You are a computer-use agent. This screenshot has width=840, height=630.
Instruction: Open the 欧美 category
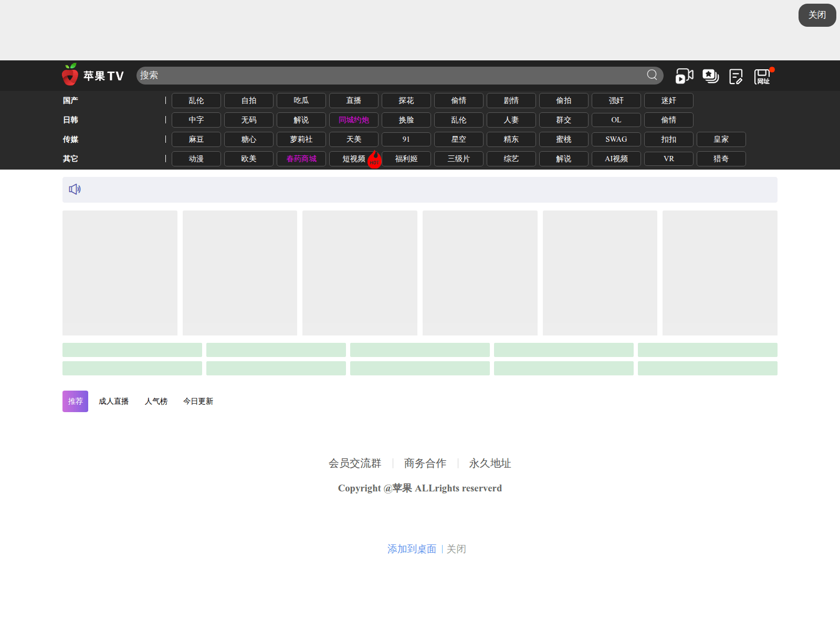(x=249, y=159)
